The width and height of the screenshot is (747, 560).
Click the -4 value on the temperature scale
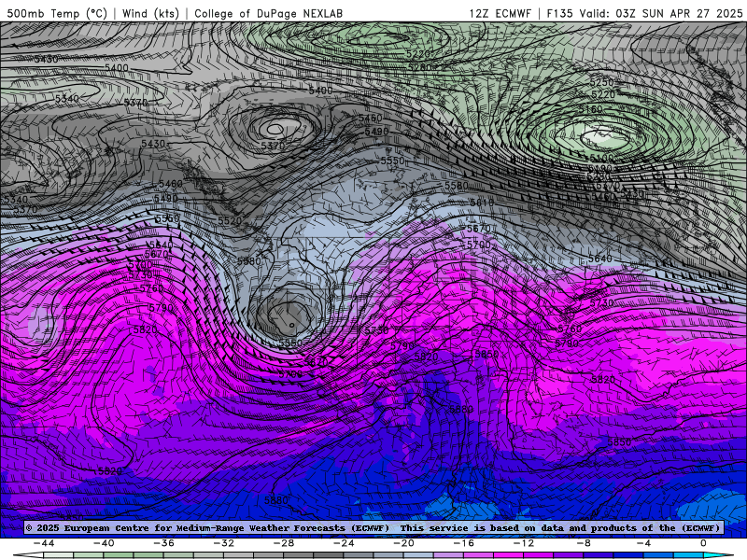[x=643, y=543]
